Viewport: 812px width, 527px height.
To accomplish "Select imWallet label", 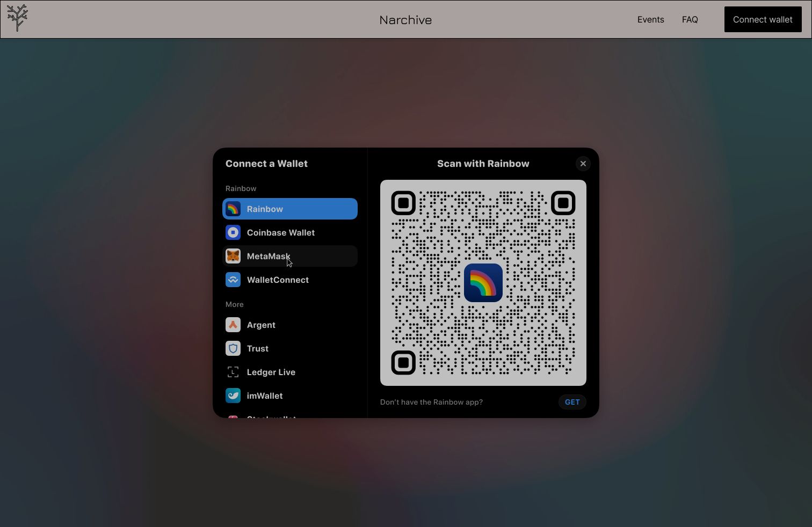I will point(265,396).
